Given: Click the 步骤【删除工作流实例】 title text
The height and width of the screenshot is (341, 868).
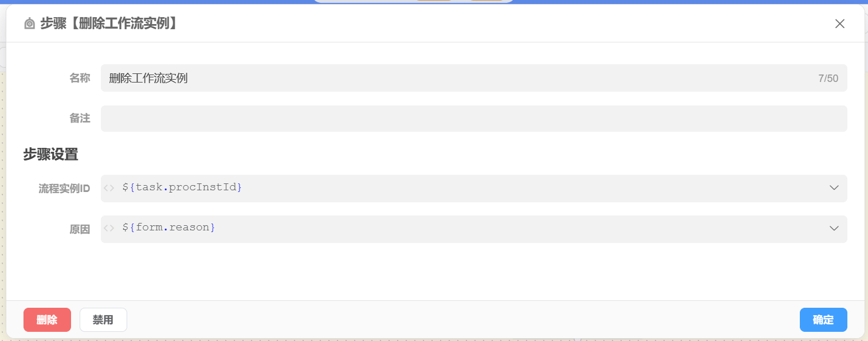Looking at the screenshot, I should (109, 23).
